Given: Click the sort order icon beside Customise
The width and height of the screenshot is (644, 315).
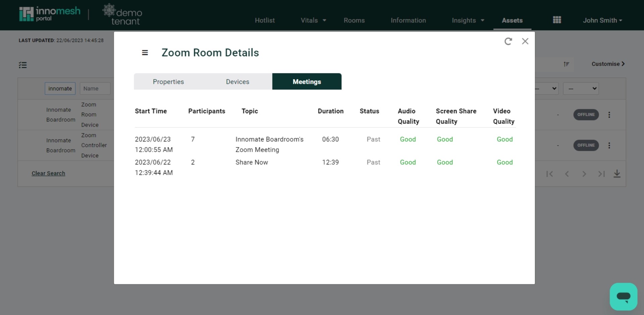Looking at the screenshot, I should (x=567, y=64).
